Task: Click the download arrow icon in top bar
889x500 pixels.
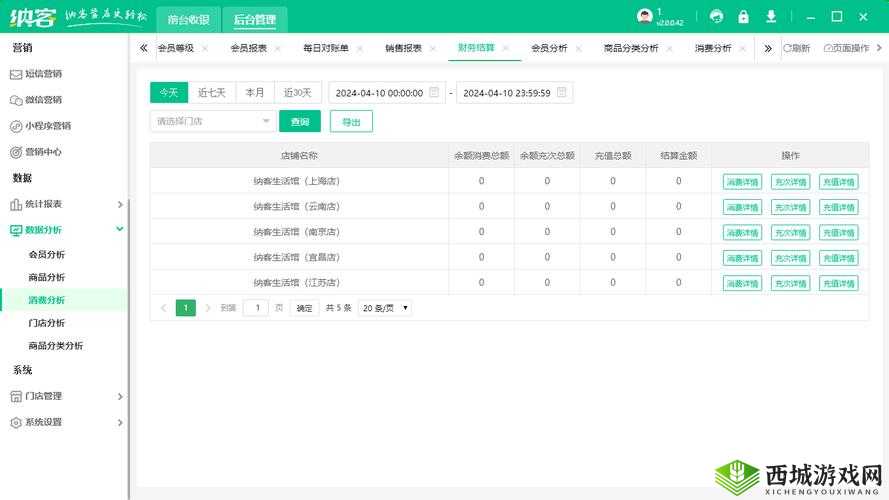Action: pyautogui.click(x=771, y=16)
